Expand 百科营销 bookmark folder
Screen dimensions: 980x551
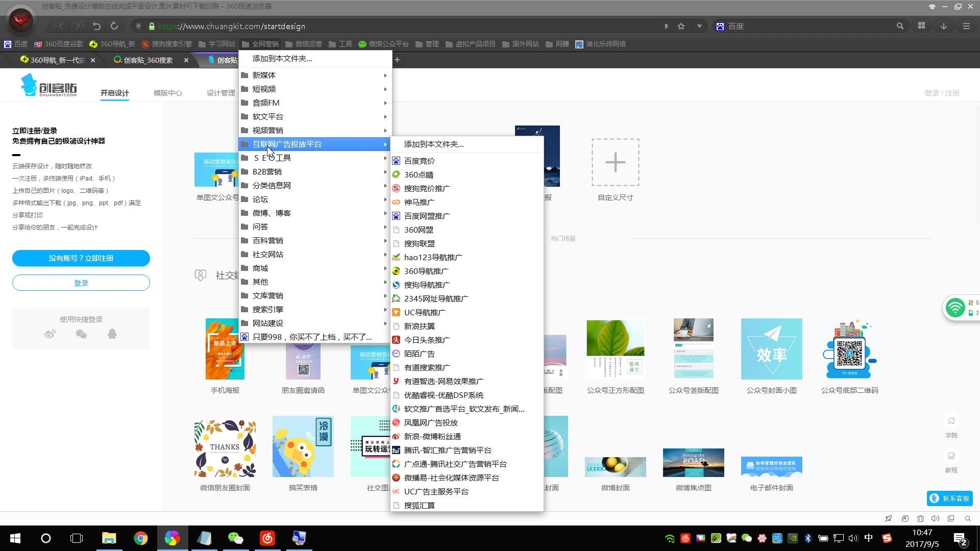(x=314, y=240)
